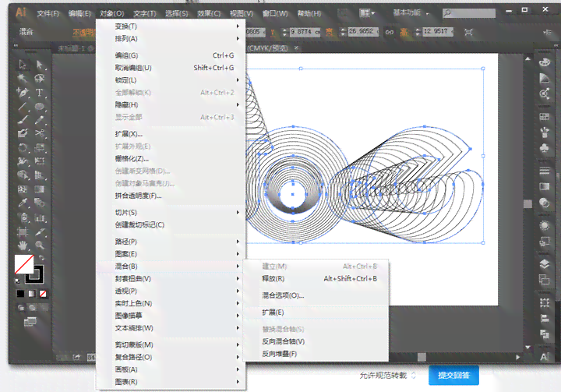
Task: Select the Artboard tool
Action: 23,231
